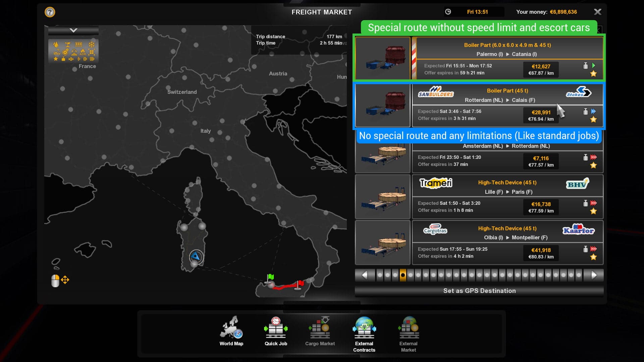This screenshot has height=362, width=644.
Task: Open the highlighted page dot in job pagination
Action: coord(403,275)
